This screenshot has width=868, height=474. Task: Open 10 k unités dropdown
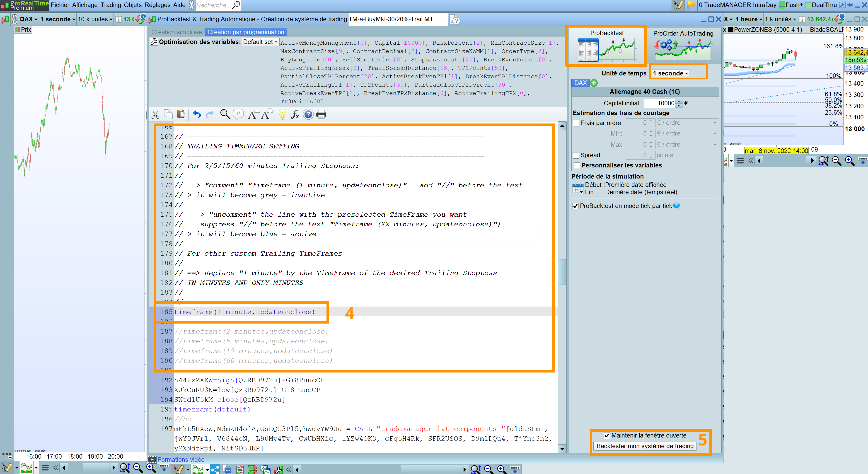95,19
